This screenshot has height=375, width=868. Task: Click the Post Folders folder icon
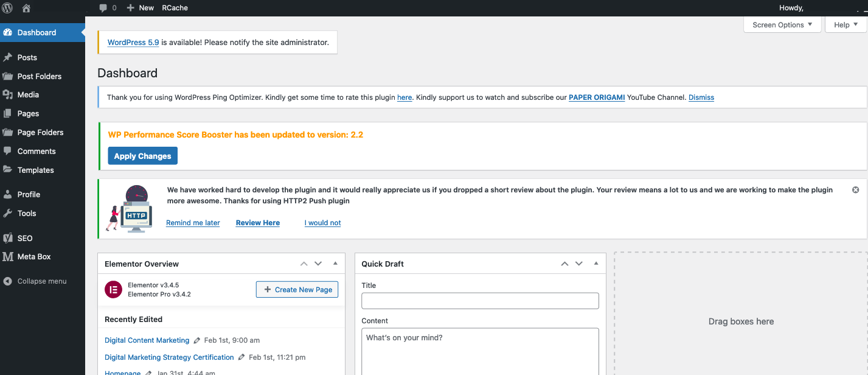pyautogui.click(x=8, y=76)
